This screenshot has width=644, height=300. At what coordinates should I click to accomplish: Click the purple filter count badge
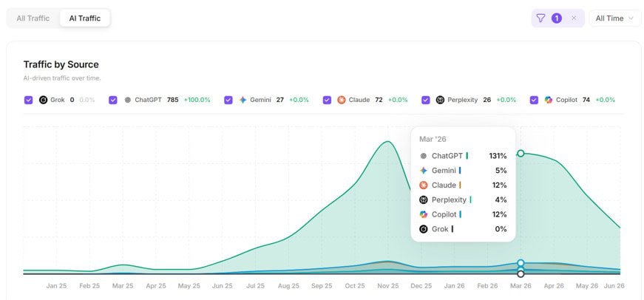pyautogui.click(x=557, y=18)
